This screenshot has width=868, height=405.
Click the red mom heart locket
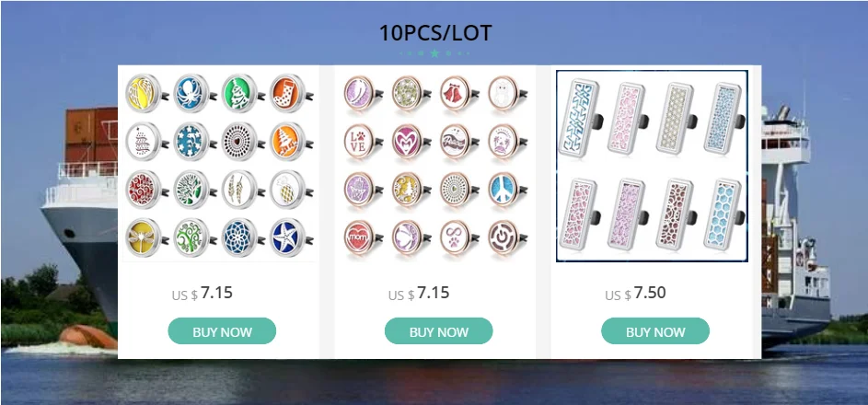[x=359, y=237]
